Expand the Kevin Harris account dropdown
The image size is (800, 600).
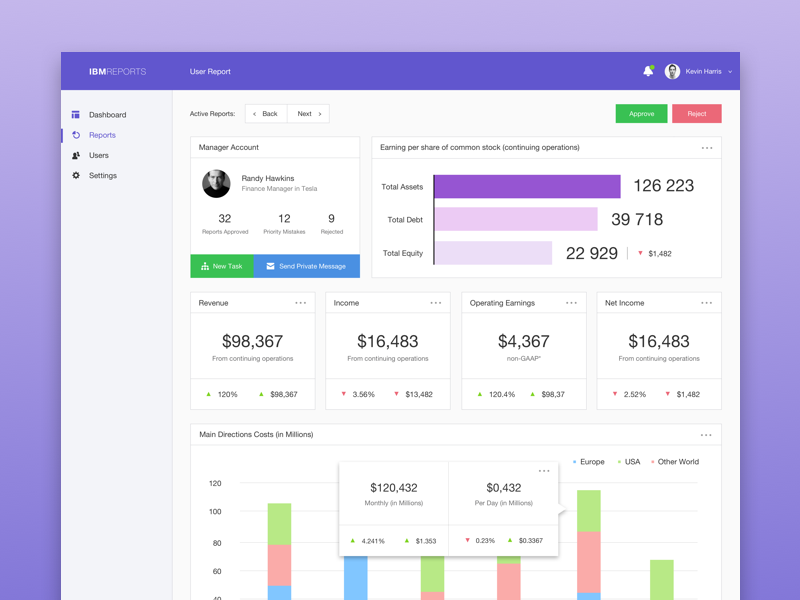(731, 71)
